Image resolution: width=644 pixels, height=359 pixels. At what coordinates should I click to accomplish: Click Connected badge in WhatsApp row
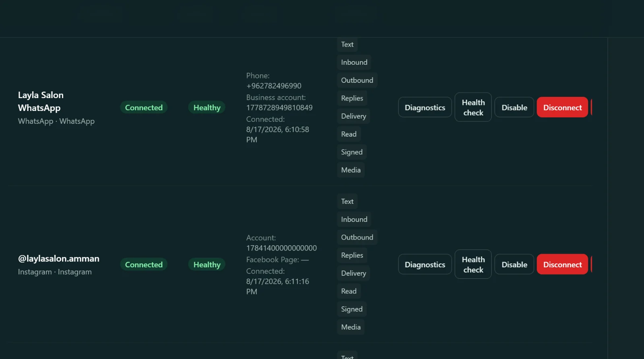coord(144,107)
